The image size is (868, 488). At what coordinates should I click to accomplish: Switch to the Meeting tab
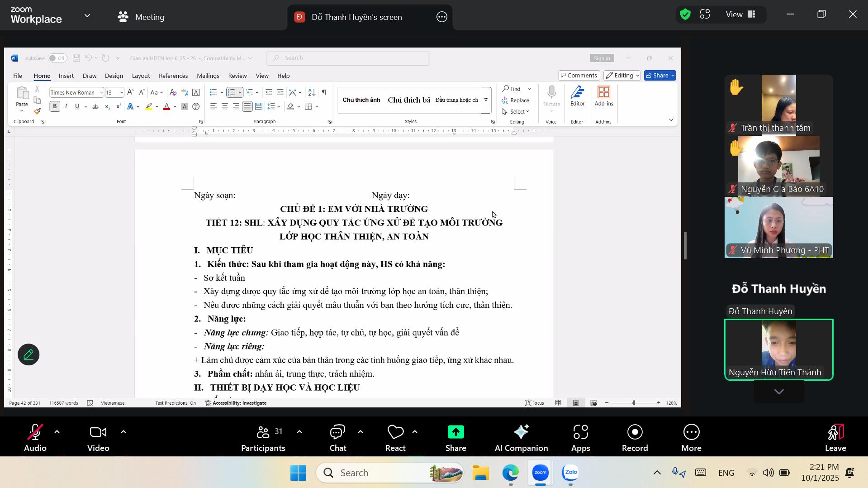click(141, 17)
